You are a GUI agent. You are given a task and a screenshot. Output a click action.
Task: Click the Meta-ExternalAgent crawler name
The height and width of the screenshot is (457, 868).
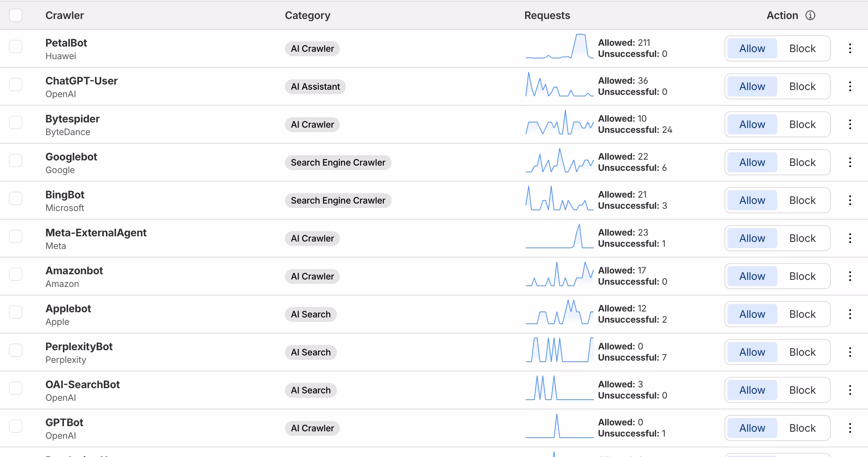[x=96, y=233]
